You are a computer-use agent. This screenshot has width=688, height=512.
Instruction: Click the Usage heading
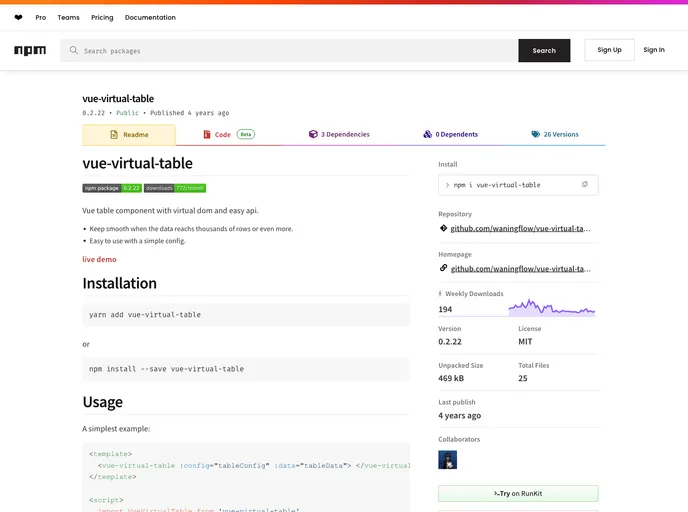(x=103, y=402)
